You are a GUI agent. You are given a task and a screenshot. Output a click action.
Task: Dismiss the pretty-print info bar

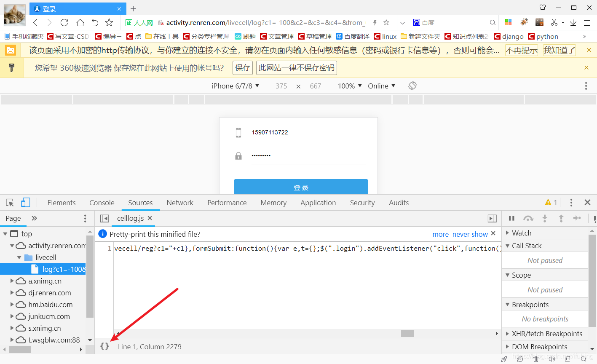(x=493, y=233)
